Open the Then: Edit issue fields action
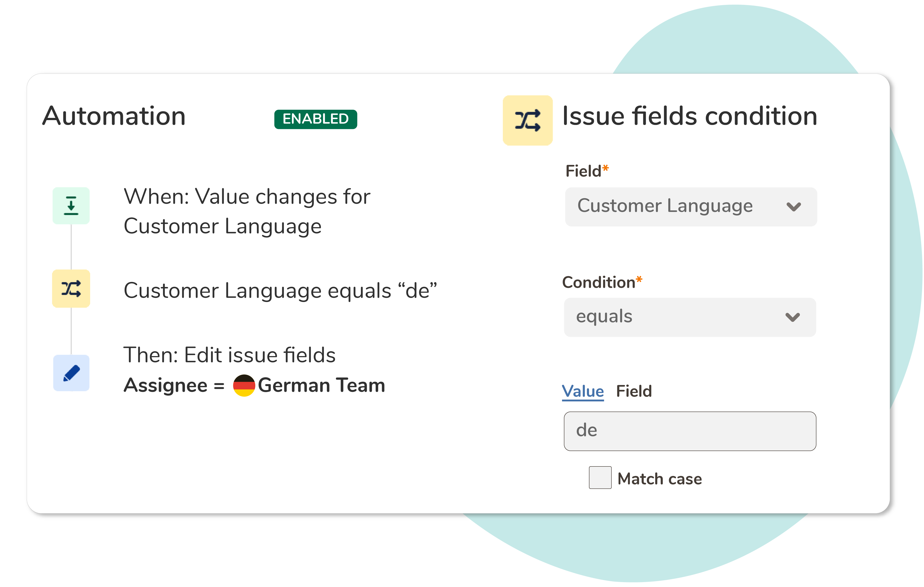924x587 pixels. point(229,355)
